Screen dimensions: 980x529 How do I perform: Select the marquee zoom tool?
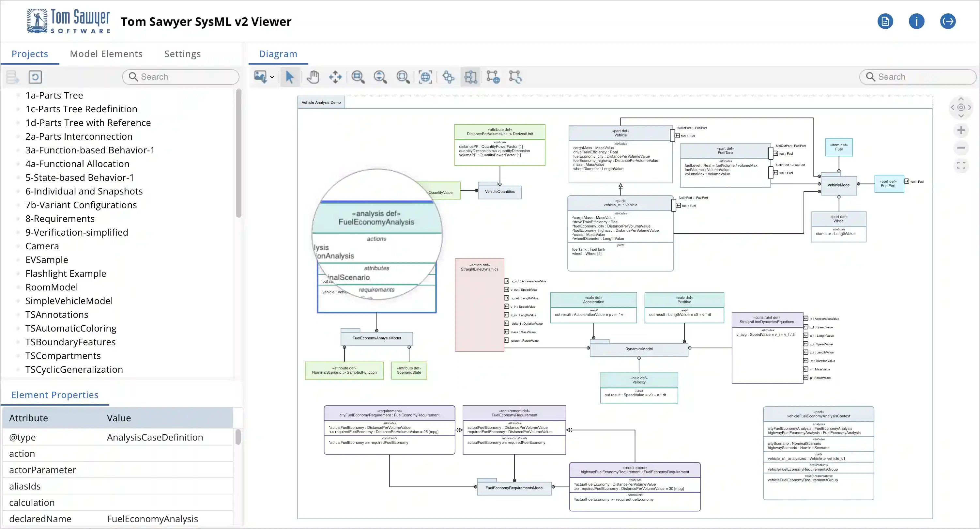click(x=358, y=77)
